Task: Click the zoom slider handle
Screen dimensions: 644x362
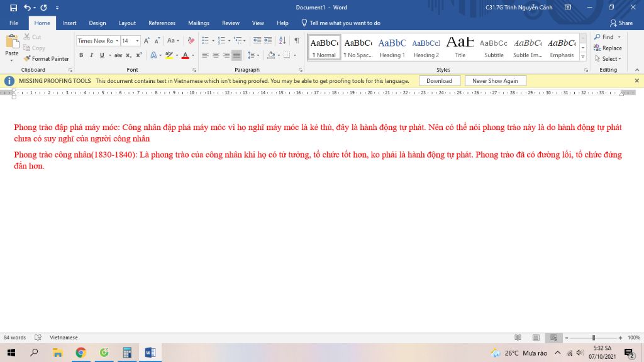Action: pos(594,337)
